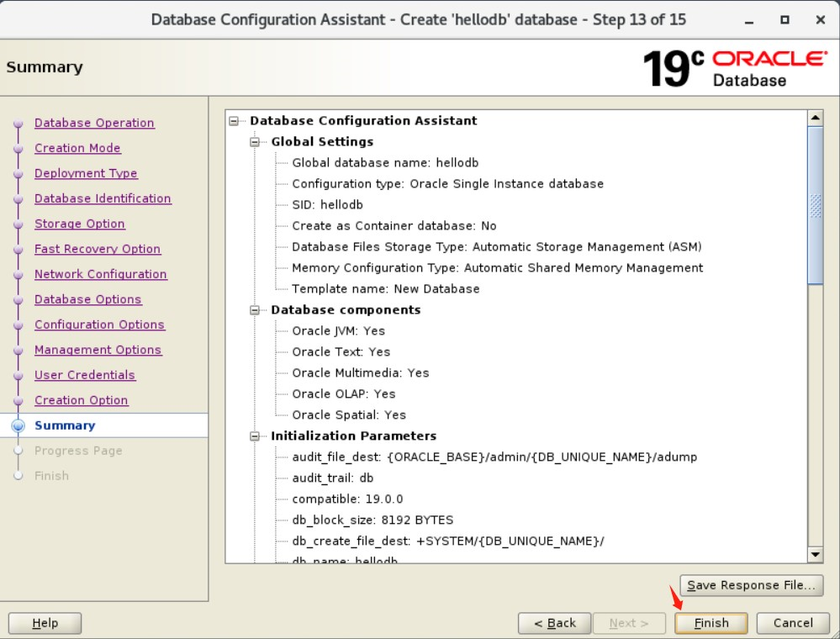Image resolution: width=840 pixels, height=639 pixels.
Task: Click the Finish button
Action: 711,623
